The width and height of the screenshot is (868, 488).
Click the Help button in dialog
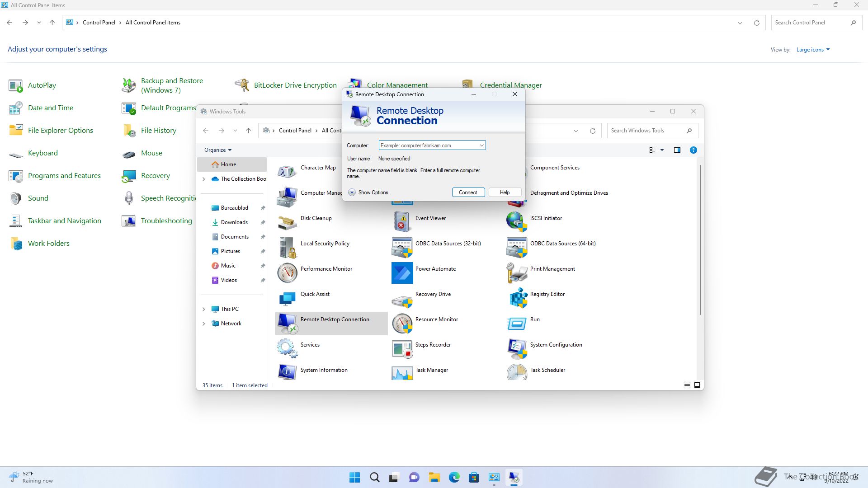coord(505,192)
